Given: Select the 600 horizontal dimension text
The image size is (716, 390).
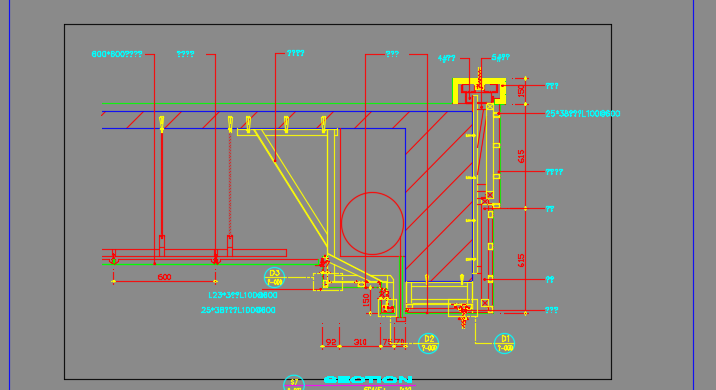Looking at the screenshot, I should point(164,277).
